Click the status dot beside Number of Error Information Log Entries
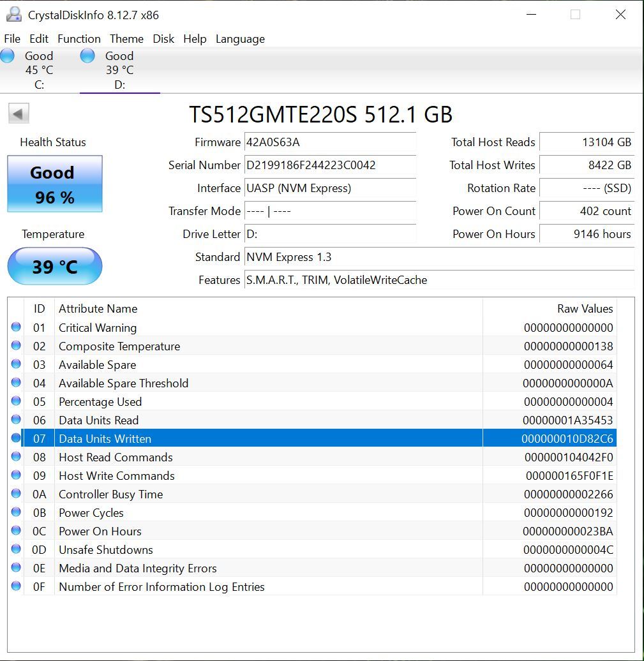 16,586
